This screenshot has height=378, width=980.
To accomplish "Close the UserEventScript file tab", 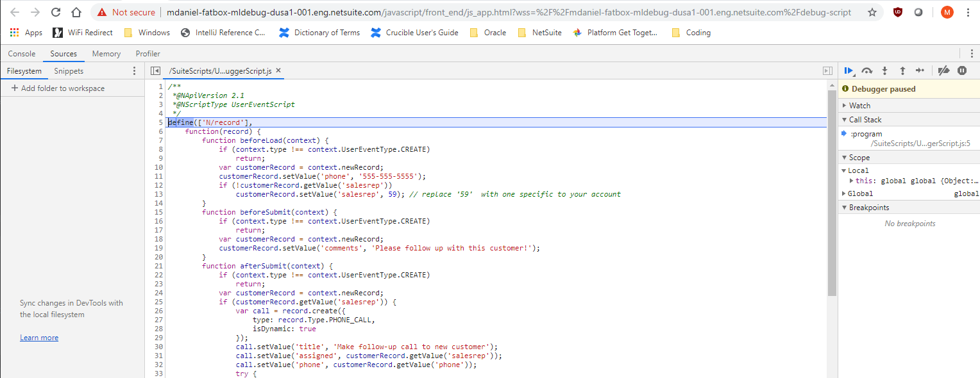I will [278, 70].
